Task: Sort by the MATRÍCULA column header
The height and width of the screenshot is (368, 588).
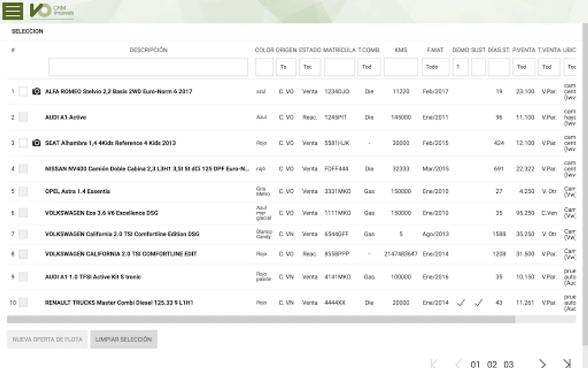Action: coord(339,50)
